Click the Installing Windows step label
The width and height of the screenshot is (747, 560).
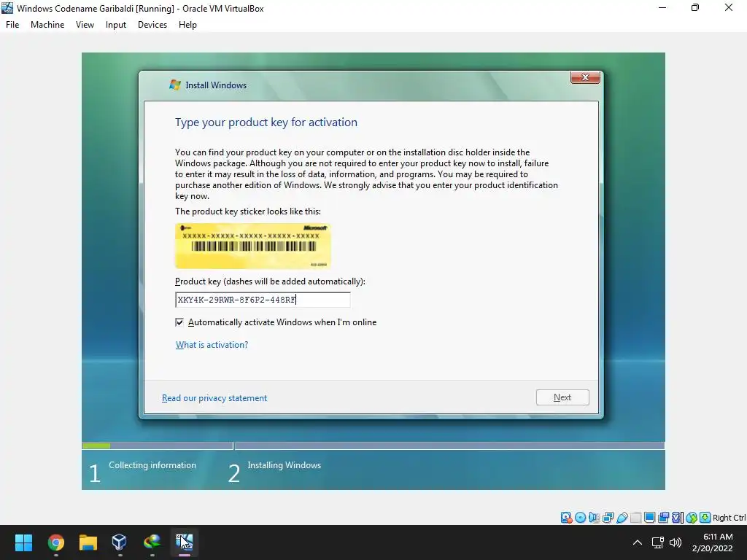pyautogui.click(x=285, y=465)
